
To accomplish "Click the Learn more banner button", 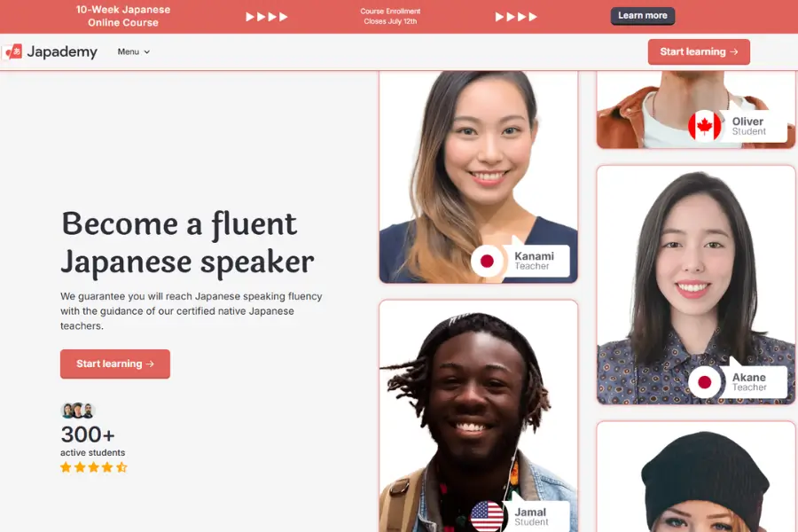I will tap(642, 16).
